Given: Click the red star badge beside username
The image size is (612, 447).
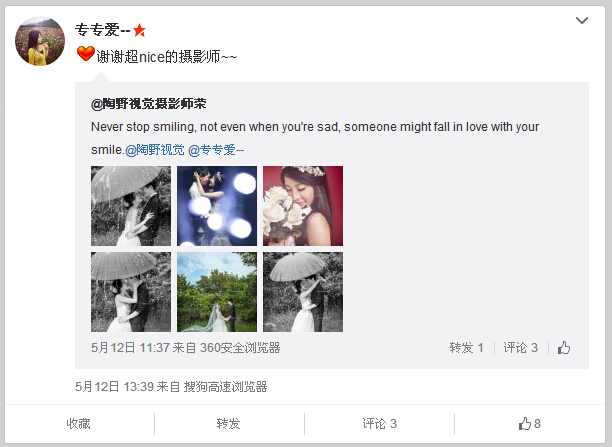Looking at the screenshot, I should 139,30.
